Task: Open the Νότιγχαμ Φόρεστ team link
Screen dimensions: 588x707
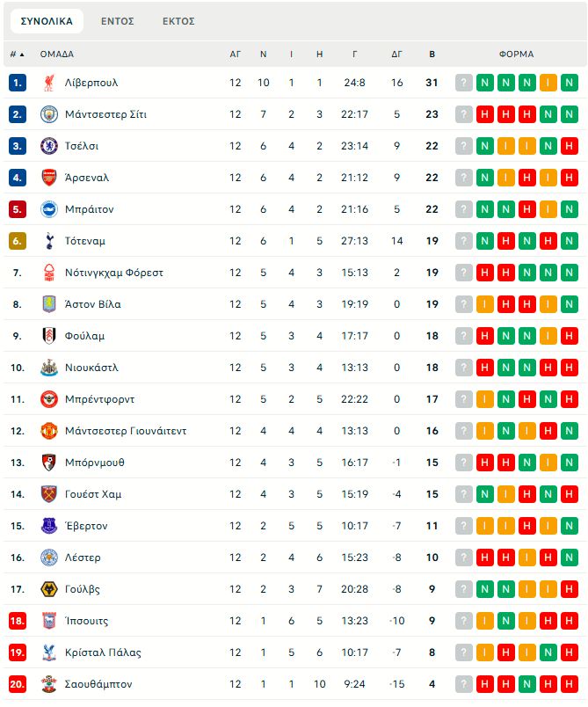Action: (x=114, y=273)
